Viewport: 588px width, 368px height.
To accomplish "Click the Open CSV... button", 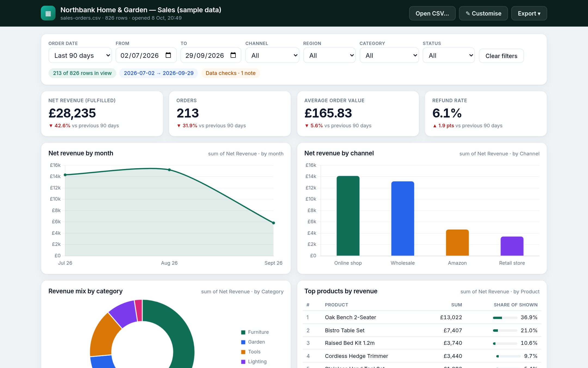I will point(432,13).
